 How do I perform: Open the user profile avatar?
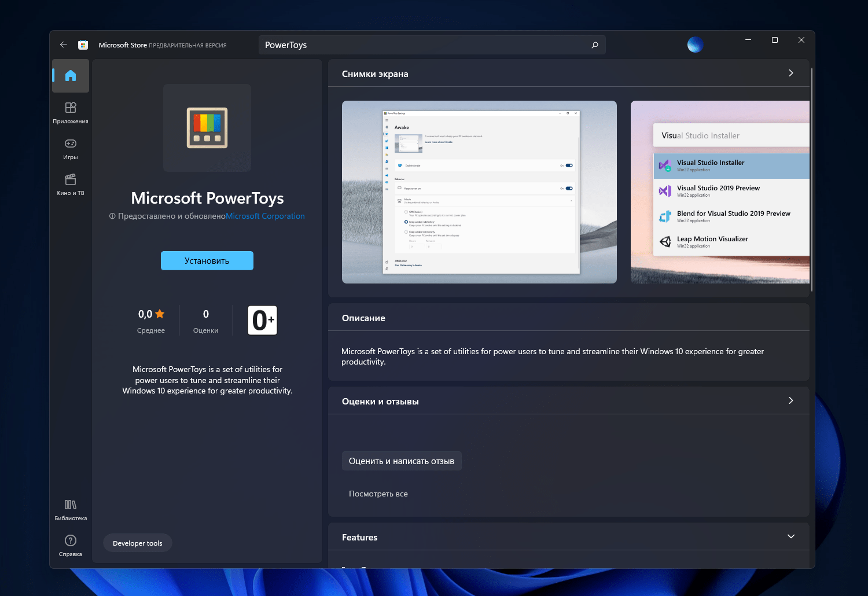pos(695,45)
